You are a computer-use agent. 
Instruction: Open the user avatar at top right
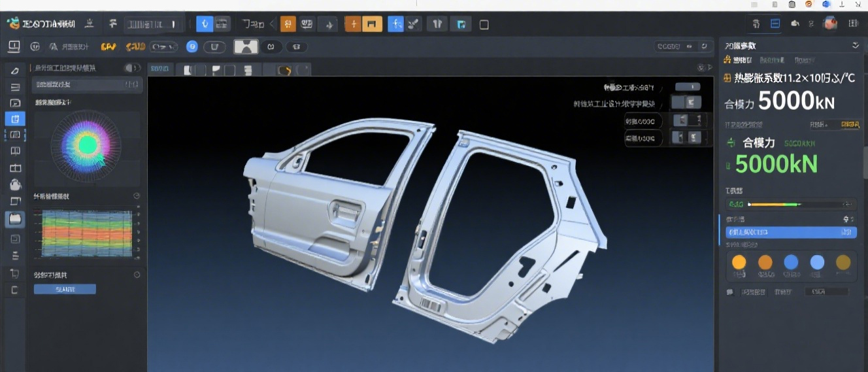(x=830, y=24)
